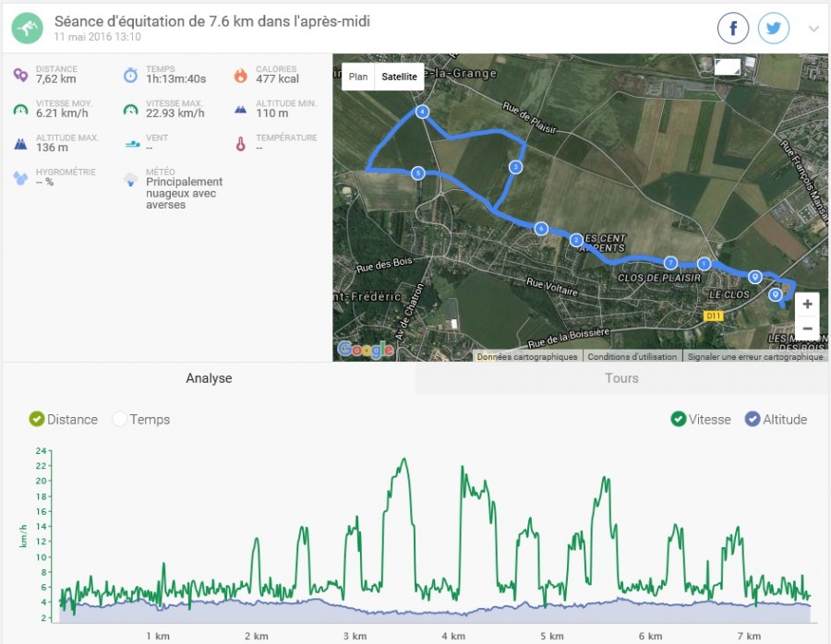
Task: Zoom in the map with plus button
Action: [807, 304]
